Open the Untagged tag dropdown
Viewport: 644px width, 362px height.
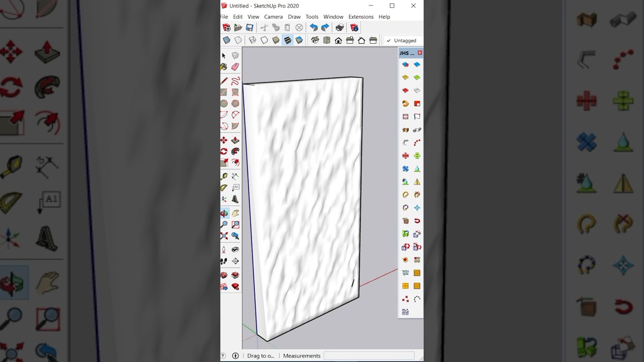(403, 41)
